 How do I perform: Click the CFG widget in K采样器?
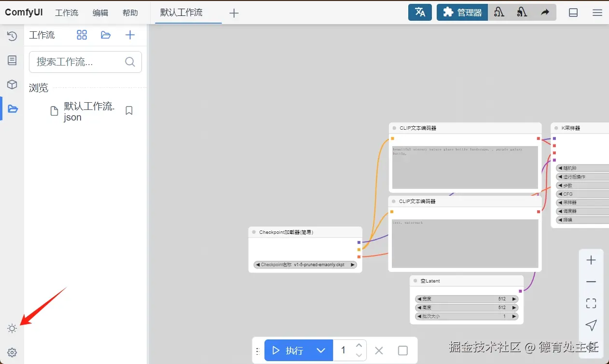(582, 194)
